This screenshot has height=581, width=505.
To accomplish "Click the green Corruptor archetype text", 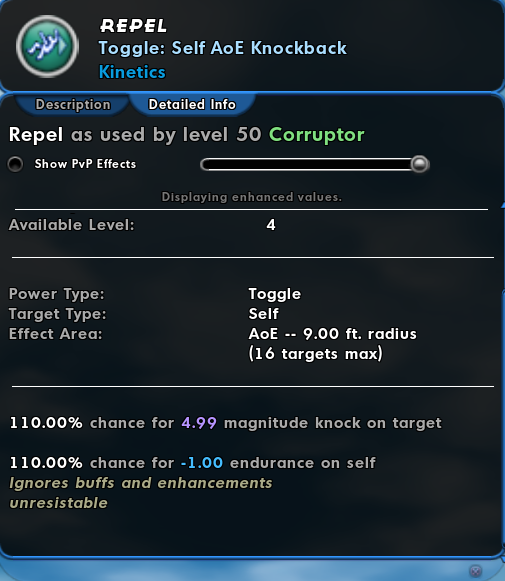I will point(316,135).
